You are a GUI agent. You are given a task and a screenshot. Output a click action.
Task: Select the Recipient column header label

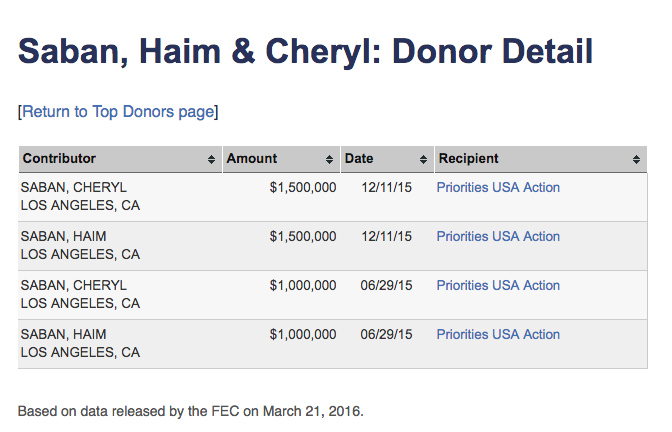pos(468,158)
